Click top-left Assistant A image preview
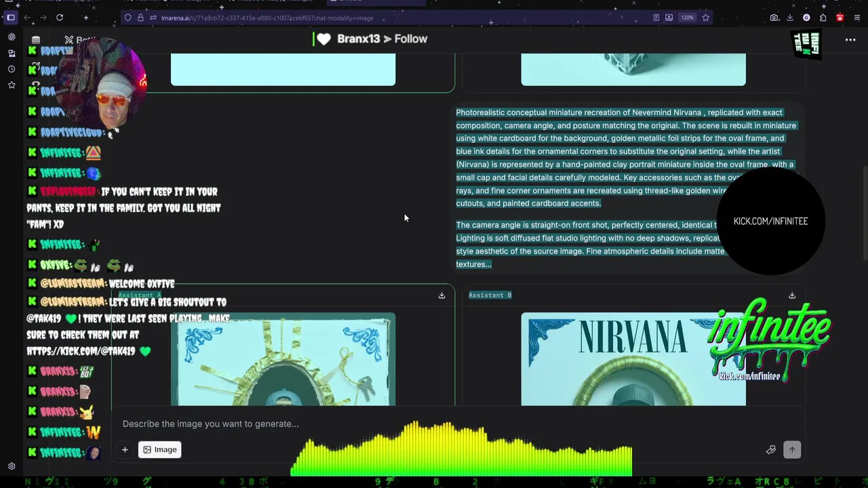 (283, 70)
